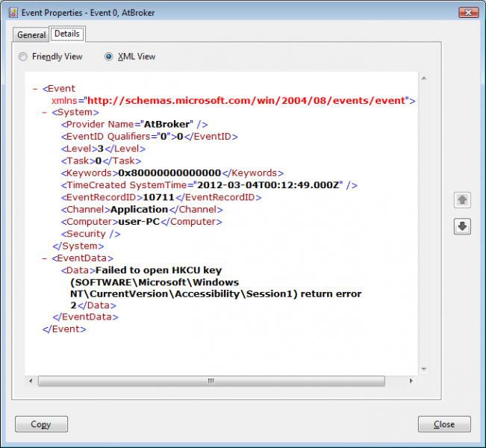Click the Task 0 line
The image size is (486, 448).
101,161
